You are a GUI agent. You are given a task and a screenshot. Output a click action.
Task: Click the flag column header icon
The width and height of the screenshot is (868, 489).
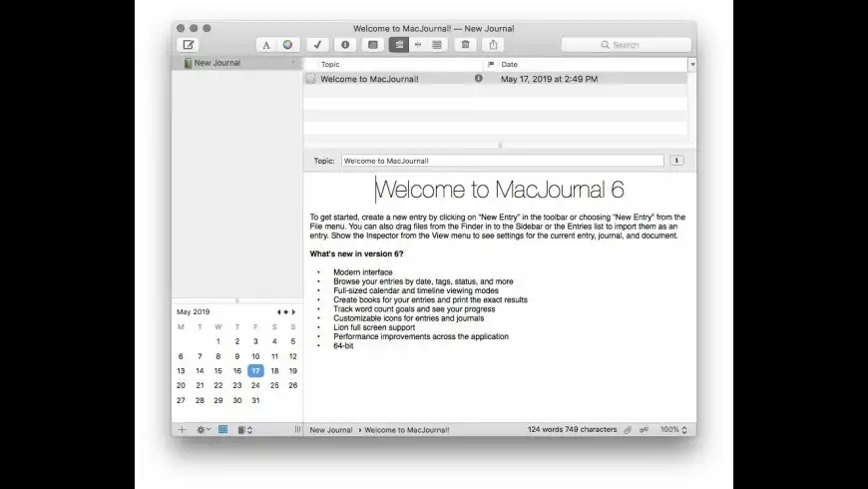tap(491, 64)
